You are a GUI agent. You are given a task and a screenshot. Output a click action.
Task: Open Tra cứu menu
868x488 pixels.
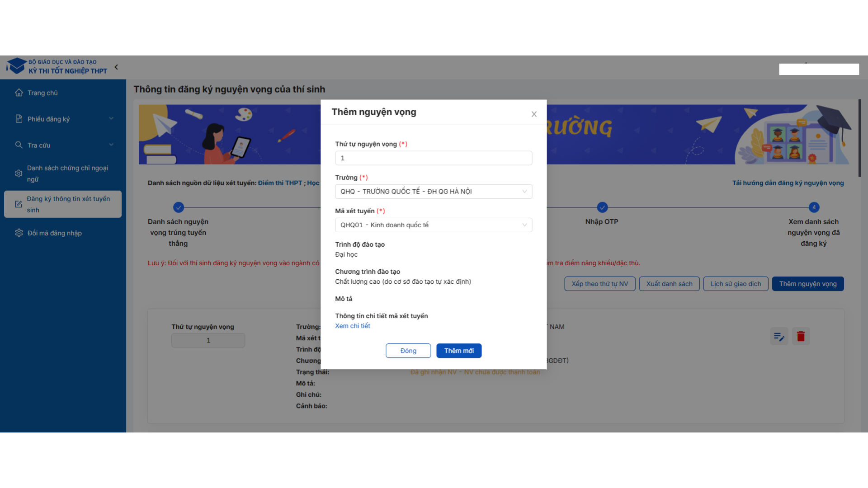pyautogui.click(x=63, y=145)
